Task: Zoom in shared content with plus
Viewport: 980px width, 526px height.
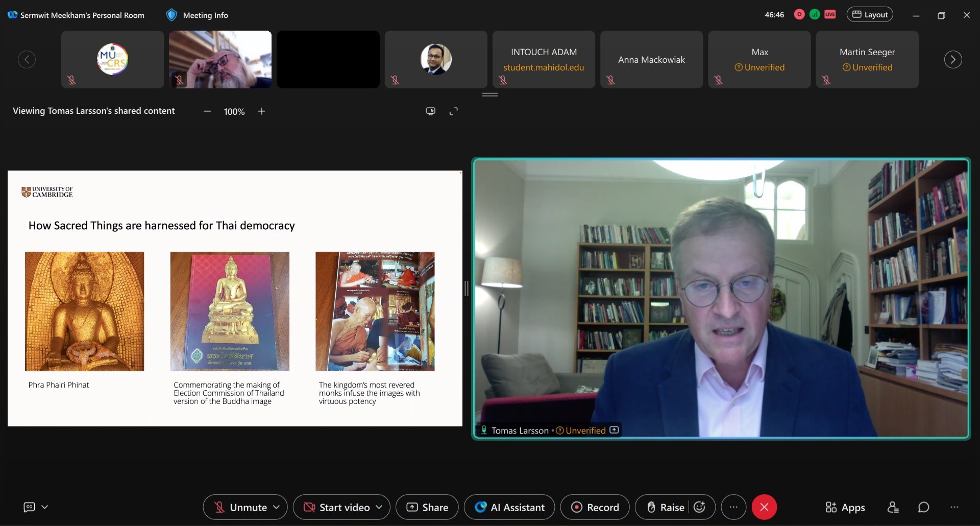Action: click(x=261, y=111)
